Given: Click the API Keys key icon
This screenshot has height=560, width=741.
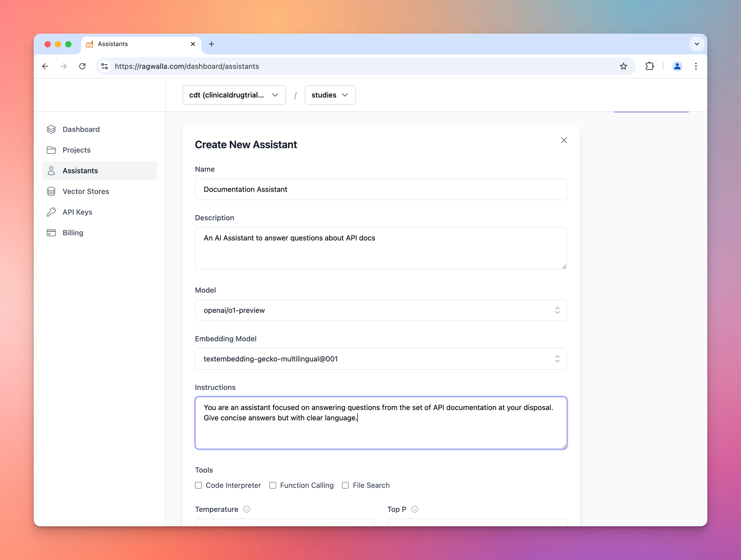Looking at the screenshot, I should (x=51, y=212).
